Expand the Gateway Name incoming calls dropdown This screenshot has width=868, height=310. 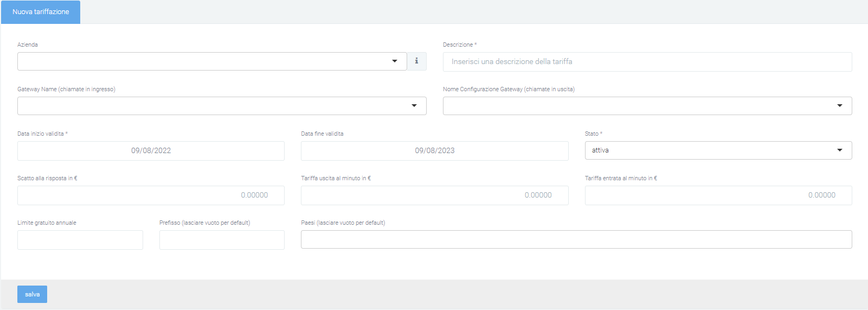[x=414, y=106]
